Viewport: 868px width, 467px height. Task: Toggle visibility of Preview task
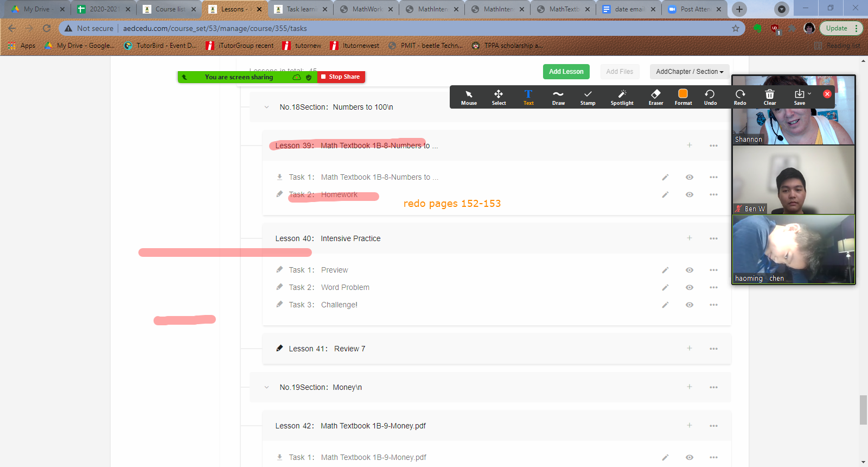tap(690, 270)
